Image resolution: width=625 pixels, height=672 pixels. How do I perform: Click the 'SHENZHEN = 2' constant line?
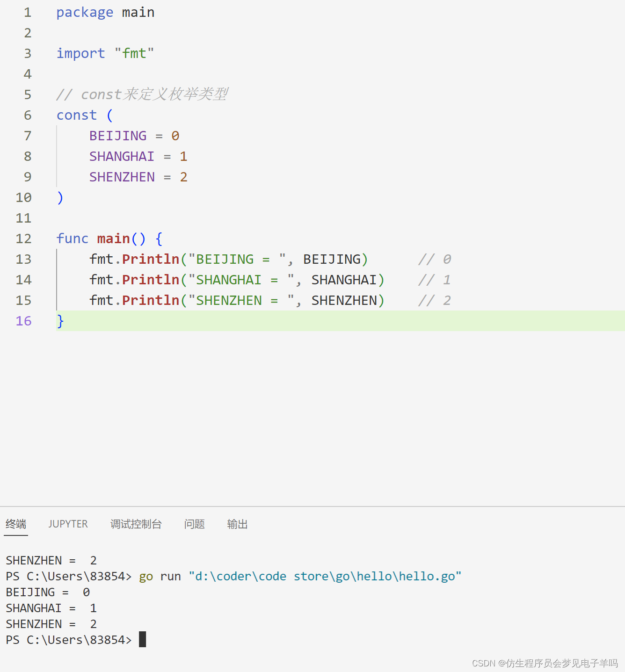click(x=138, y=177)
